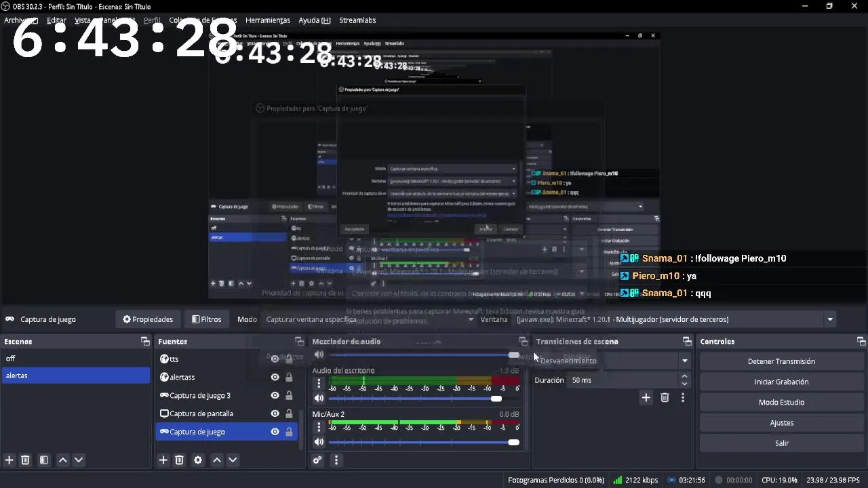868x488 pixels.
Task: Click the green bitrate signal icon
Action: tap(617, 480)
